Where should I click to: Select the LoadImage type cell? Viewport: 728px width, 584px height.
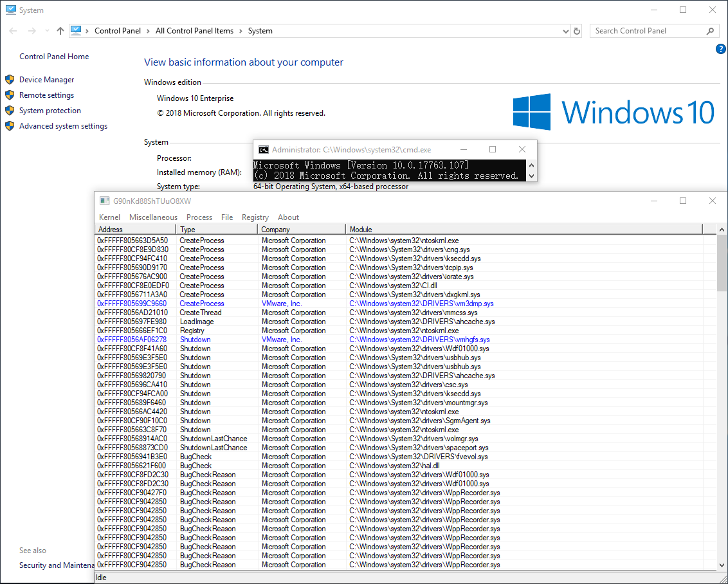click(x=197, y=322)
